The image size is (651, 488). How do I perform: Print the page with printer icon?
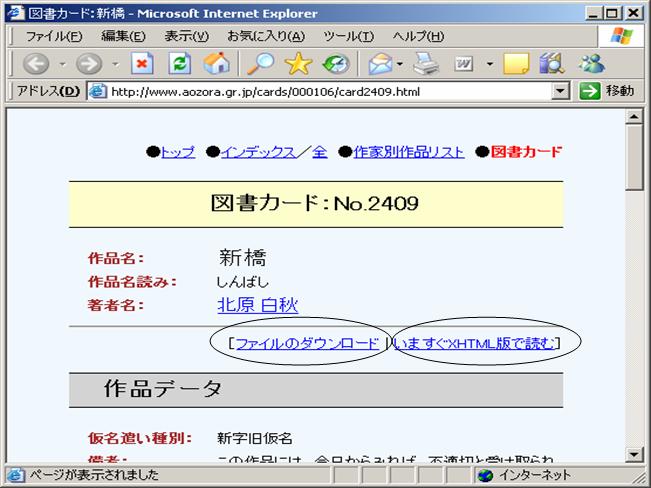(427, 64)
